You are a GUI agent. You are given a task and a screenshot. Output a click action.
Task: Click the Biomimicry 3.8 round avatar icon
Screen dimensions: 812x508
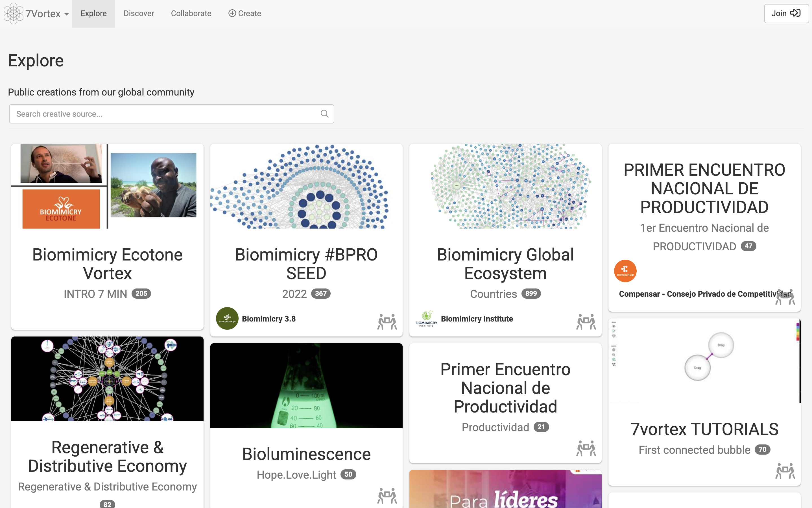pos(227,318)
